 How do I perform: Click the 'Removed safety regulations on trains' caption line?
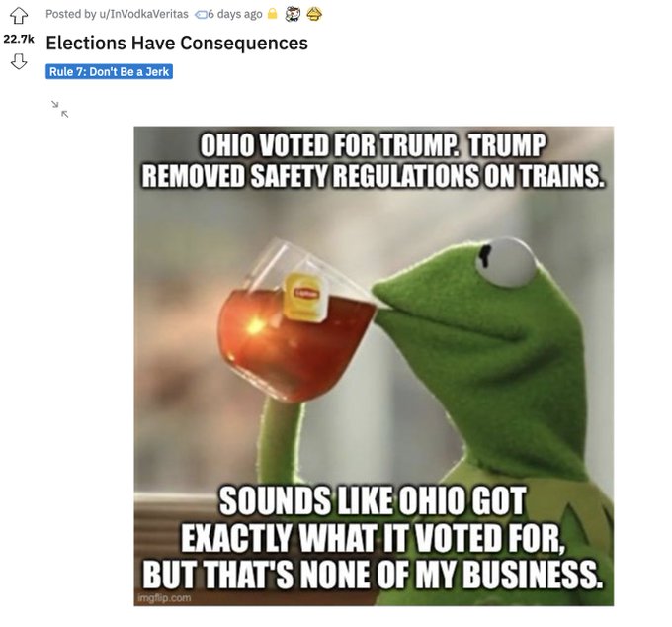[373, 176]
